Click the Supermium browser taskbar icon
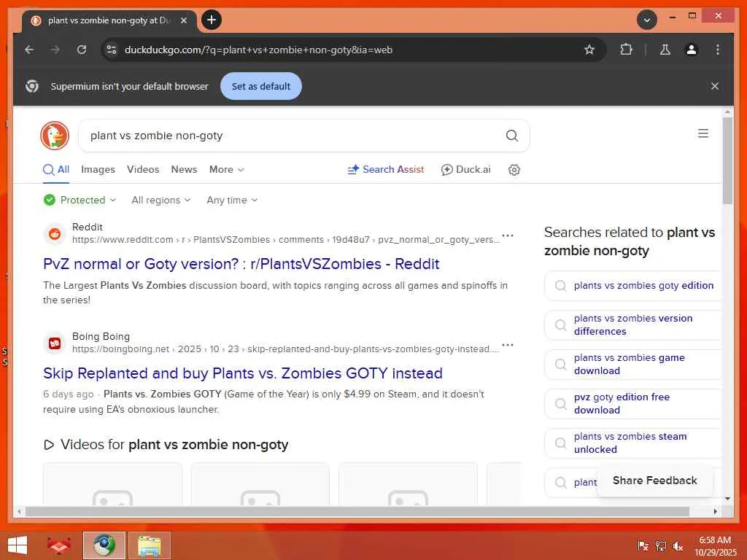This screenshot has width=747, height=560. click(x=104, y=545)
